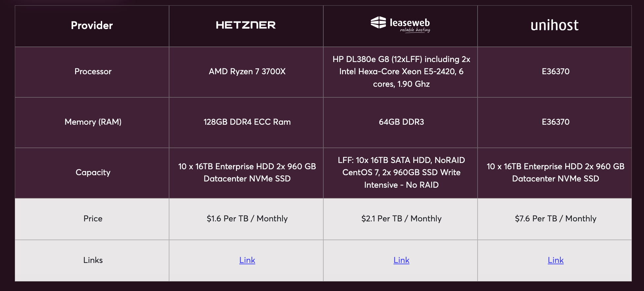Click the Processor row label

tap(93, 72)
